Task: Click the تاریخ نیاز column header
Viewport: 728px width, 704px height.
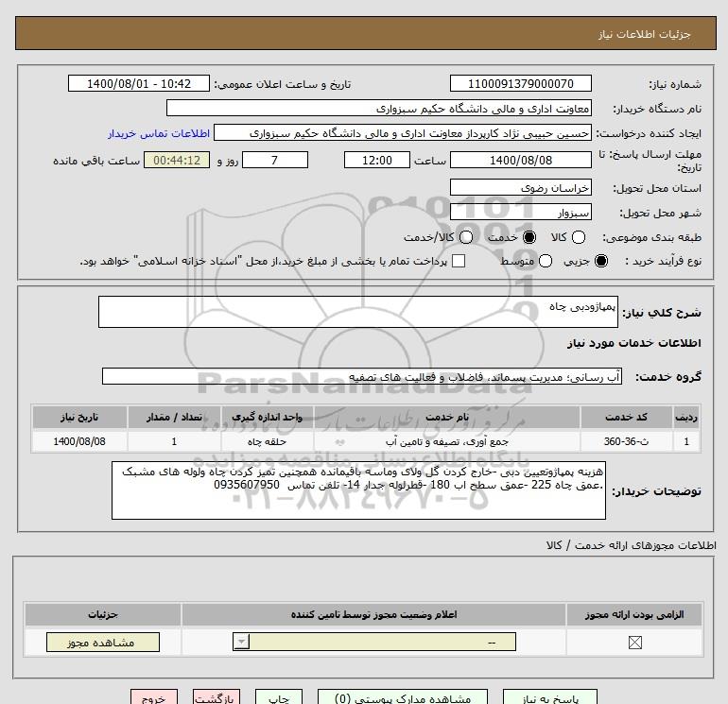Action: pos(79,417)
